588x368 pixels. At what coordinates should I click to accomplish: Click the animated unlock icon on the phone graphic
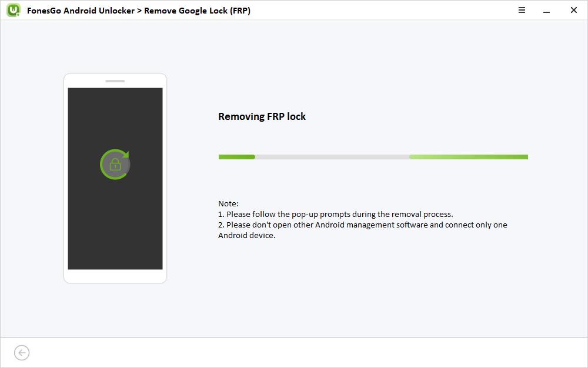115,163
